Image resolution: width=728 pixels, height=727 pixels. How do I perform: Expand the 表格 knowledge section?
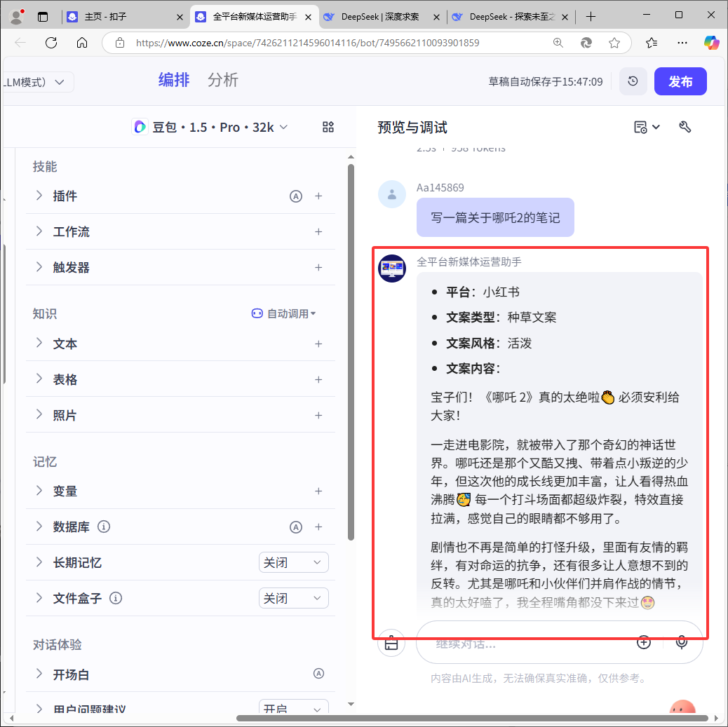(x=39, y=379)
